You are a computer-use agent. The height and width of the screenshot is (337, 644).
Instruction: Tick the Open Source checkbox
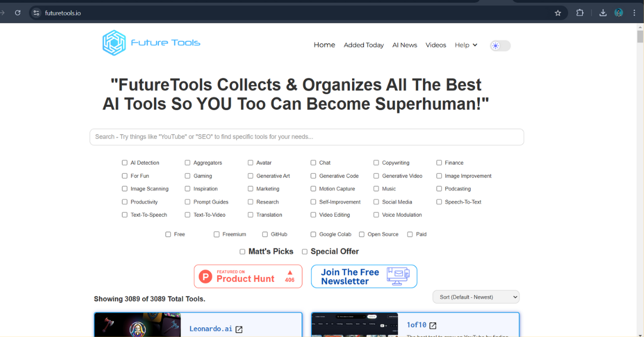click(x=362, y=234)
